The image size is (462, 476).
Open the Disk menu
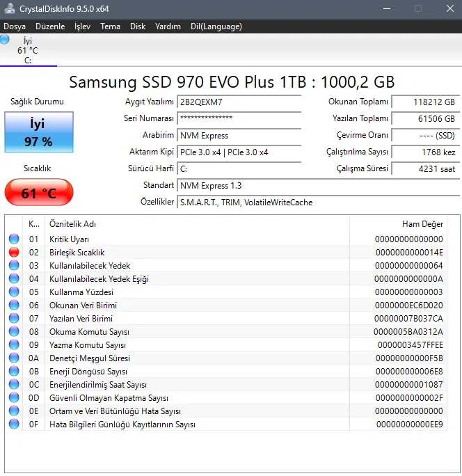138,26
